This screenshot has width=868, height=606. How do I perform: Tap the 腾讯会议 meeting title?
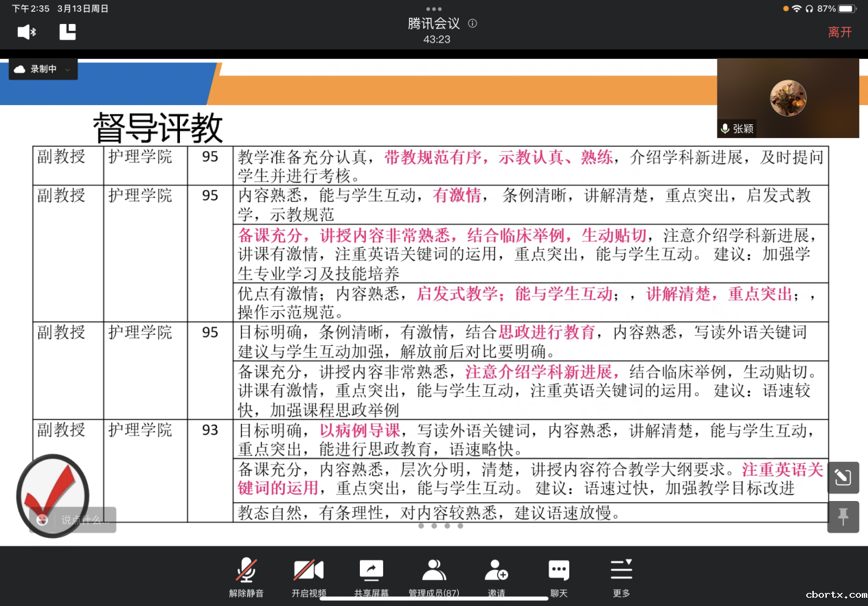pos(433,23)
